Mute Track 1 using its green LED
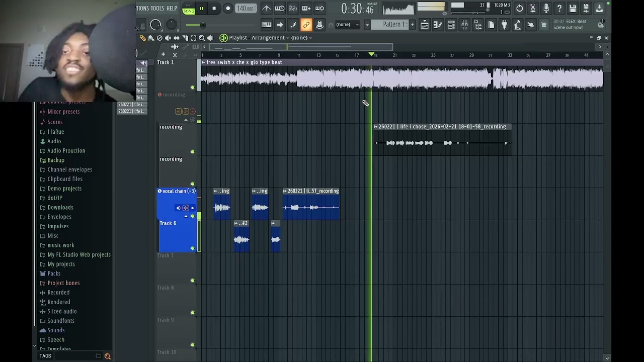The width and height of the screenshot is (644, 362). pyautogui.click(x=193, y=87)
